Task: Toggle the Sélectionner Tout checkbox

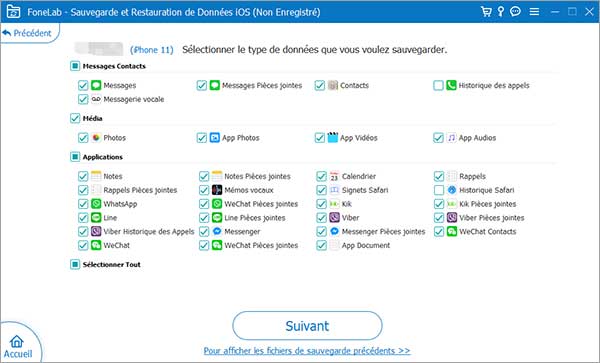Action: pyautogui.click(x=75, y=264)
